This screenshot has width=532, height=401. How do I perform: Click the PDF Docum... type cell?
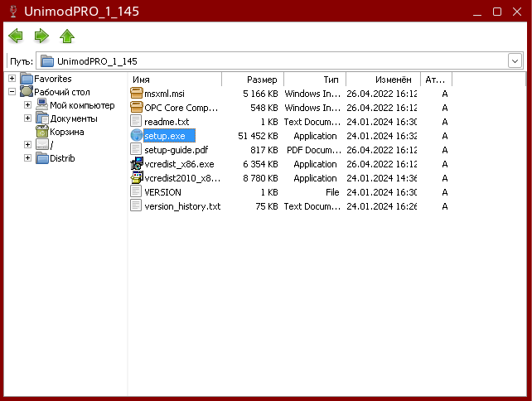coord(314,150)
